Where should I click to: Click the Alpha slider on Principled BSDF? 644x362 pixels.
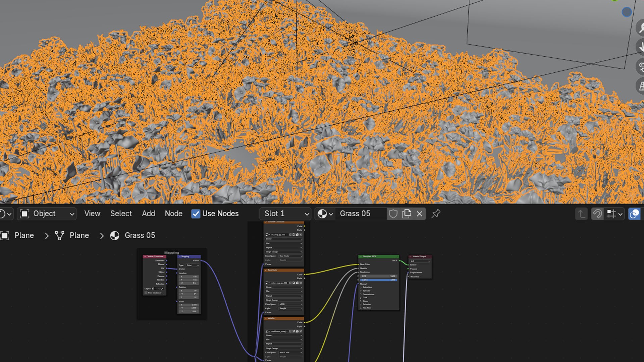(379, 280)
